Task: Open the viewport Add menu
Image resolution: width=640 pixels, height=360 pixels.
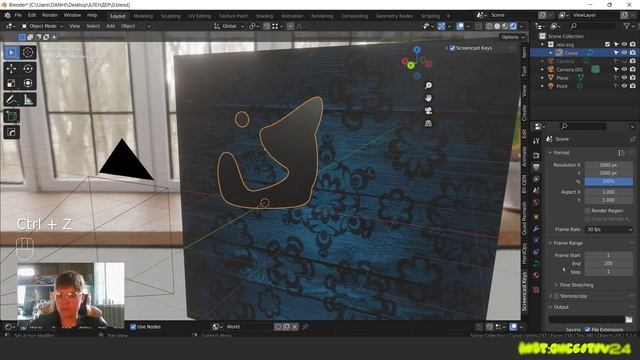Action: pyautogui.click(x=110, y=26)
